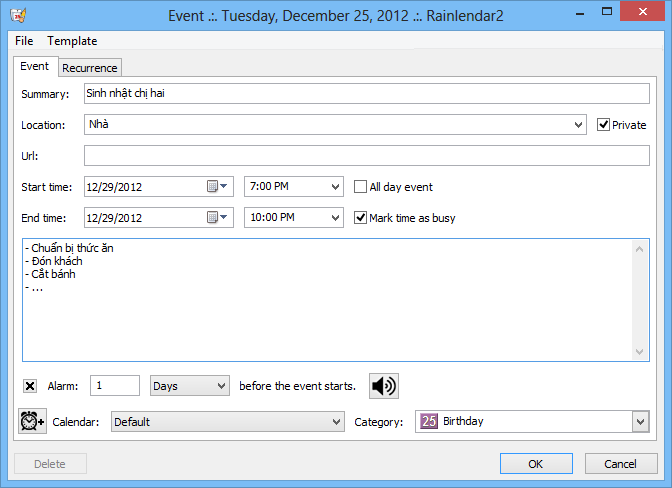Click the add alarm clock icon

(x=32, y=422)
